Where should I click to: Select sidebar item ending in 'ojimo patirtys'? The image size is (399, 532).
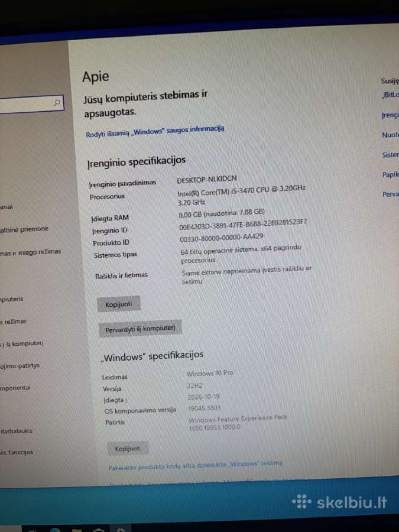click(x=20, y=366)
